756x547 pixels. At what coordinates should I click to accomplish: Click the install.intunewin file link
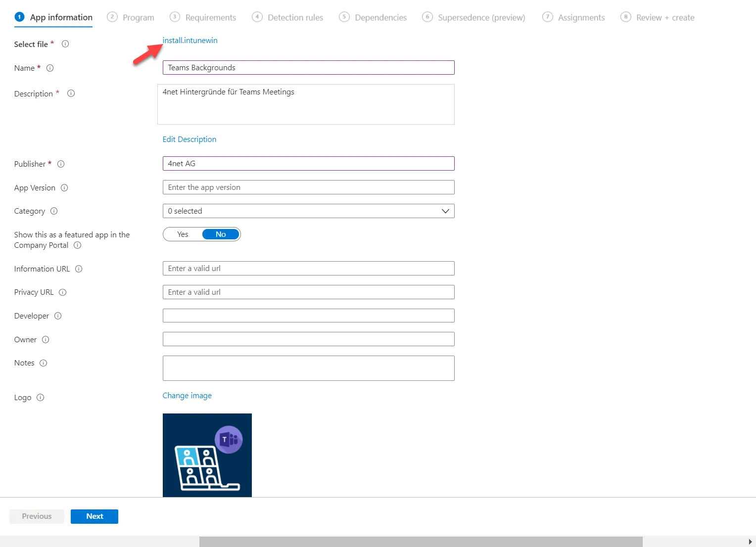[190, 41]
